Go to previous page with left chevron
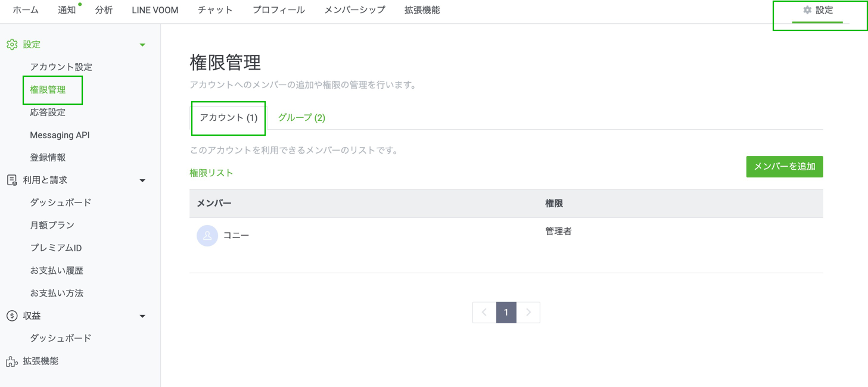 (x=484, y=313)
